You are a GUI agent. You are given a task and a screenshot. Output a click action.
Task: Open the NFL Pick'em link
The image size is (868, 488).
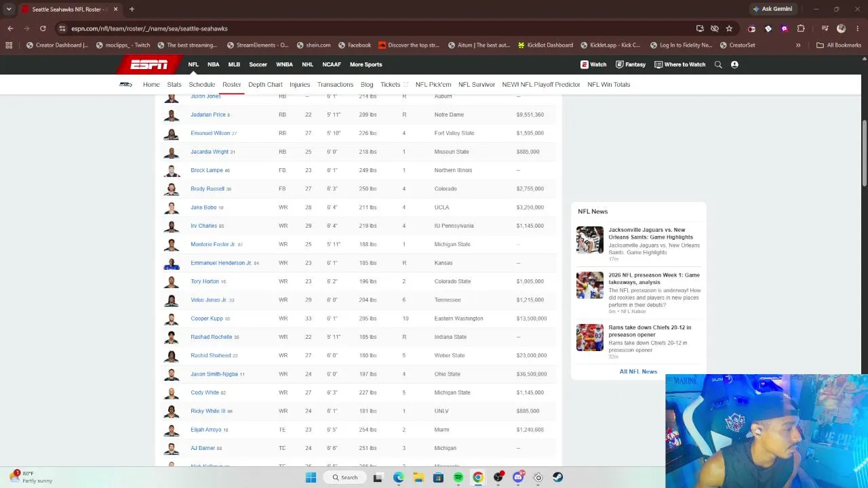point(433,85)
